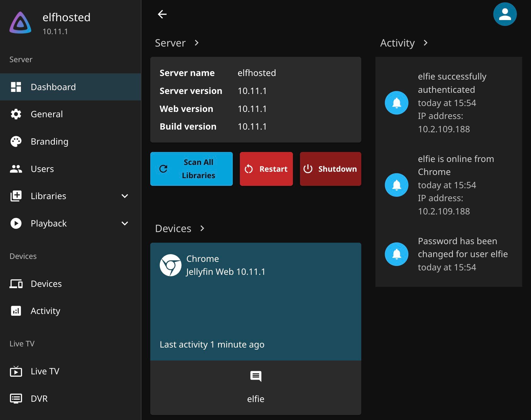
Task: Open the Devices heading link in main panel
Action: point(173,229)
